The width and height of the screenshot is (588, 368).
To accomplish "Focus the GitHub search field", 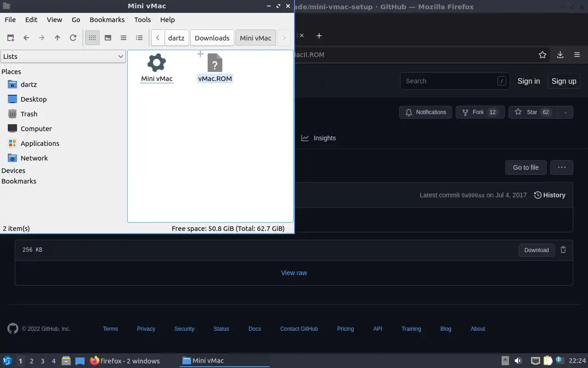I will click(x=455, y=81).
